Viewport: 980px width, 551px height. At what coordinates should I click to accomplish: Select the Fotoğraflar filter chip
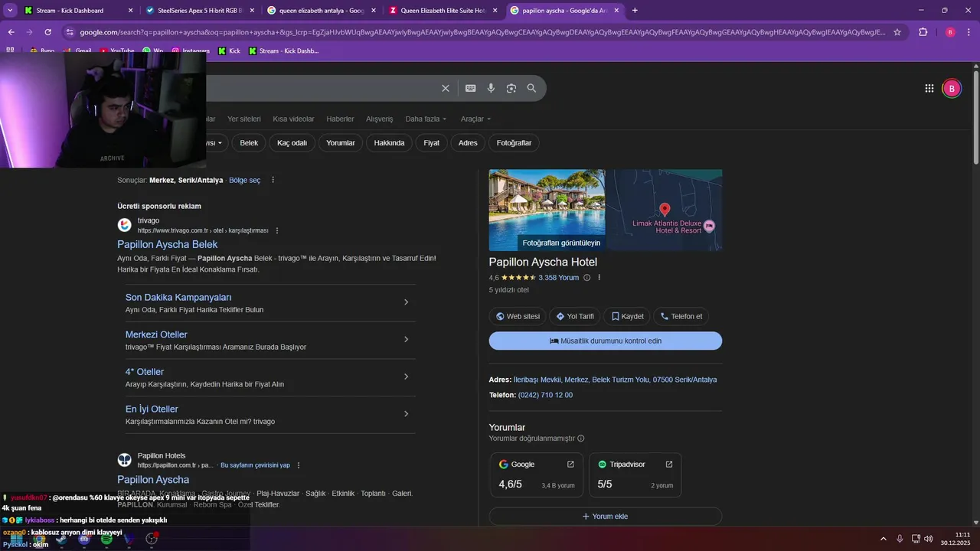tap(514, 143)
